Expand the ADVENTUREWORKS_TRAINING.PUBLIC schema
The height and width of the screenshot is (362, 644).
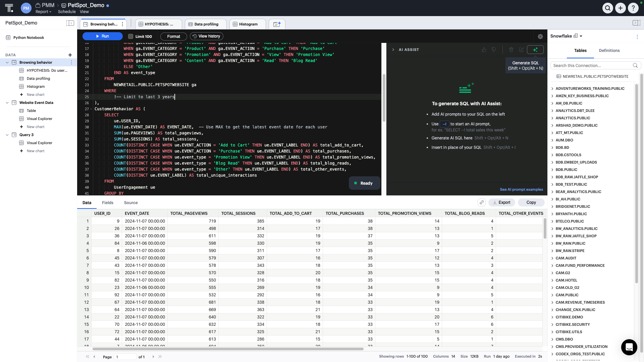pos(552,88)
